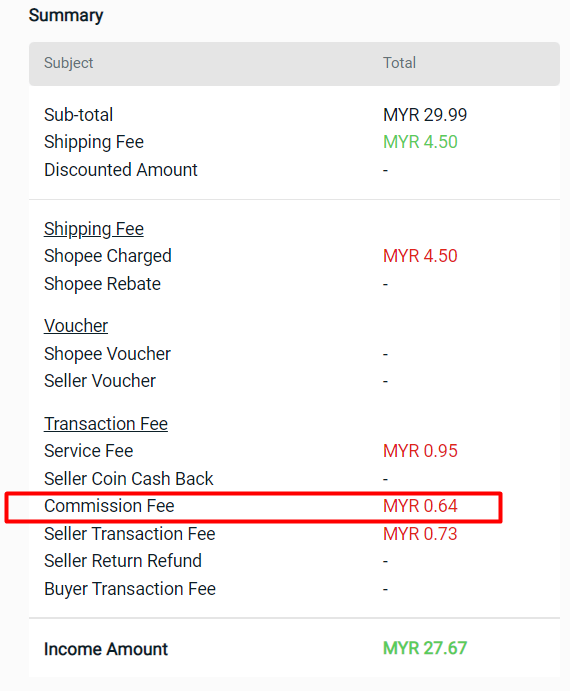This screenshot has height=691, width=570.
Task: Click the red Shopee Charged MYR 4.50 value
Action: pos(420,256)
